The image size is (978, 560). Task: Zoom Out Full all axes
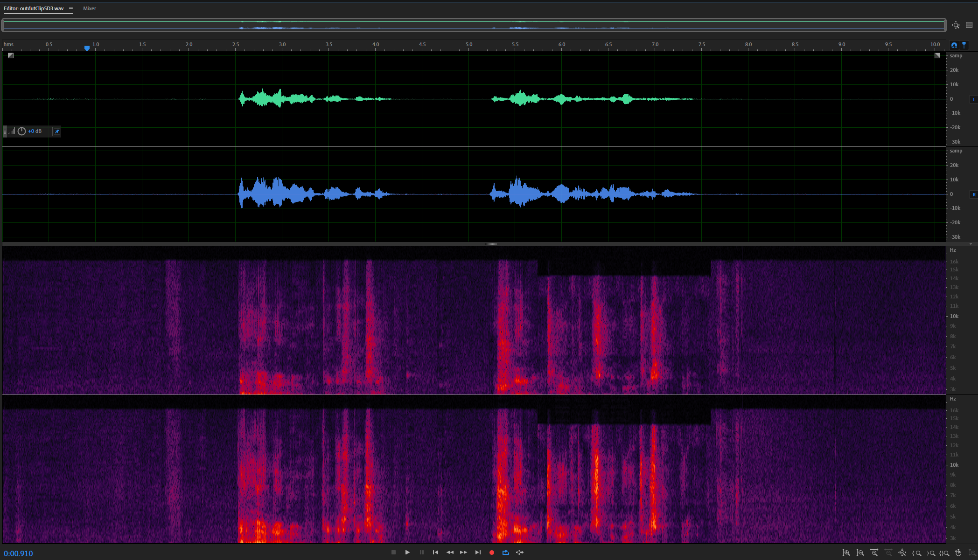point(902,553)
